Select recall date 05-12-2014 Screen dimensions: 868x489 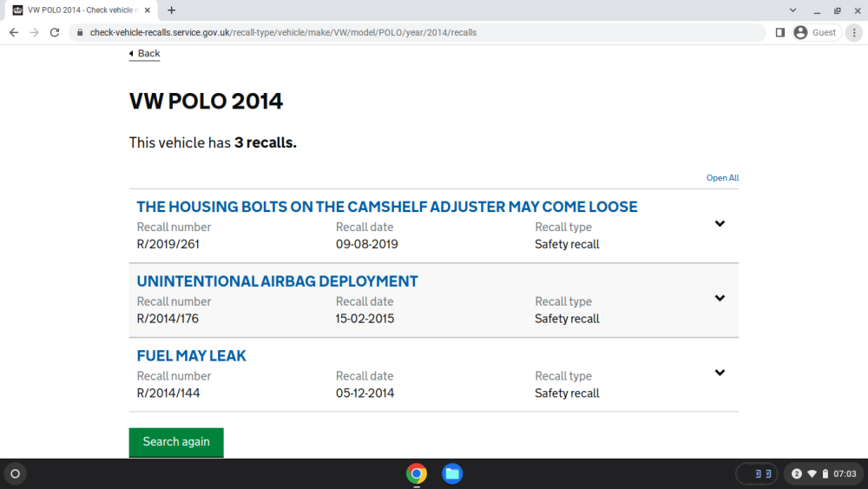[x=365, y=393]
